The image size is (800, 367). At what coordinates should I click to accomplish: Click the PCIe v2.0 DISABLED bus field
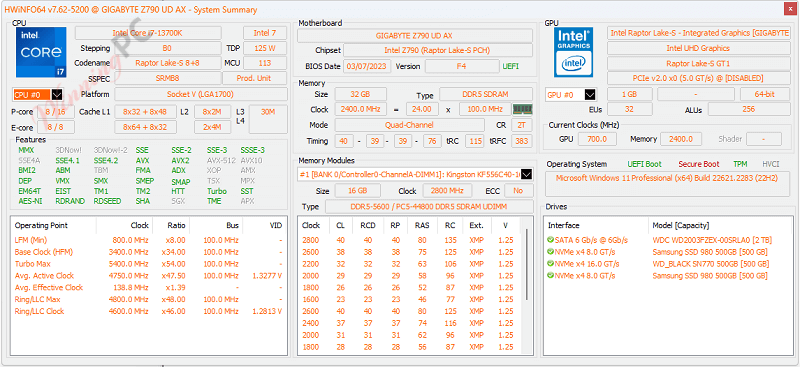click(698, 78)
